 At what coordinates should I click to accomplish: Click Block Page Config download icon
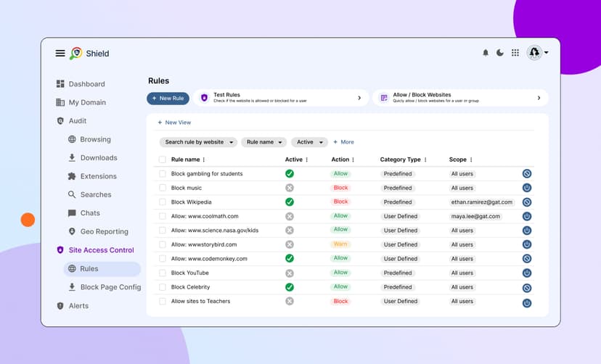[72, 286]
